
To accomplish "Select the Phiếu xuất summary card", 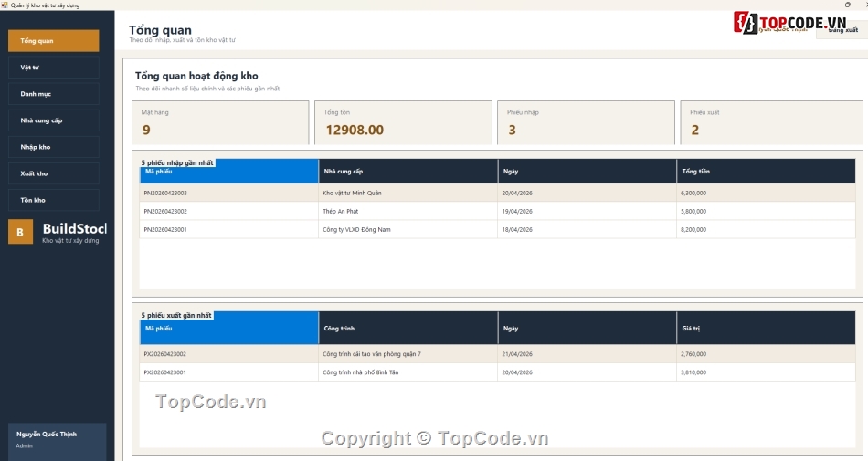I will coord(771,122).
